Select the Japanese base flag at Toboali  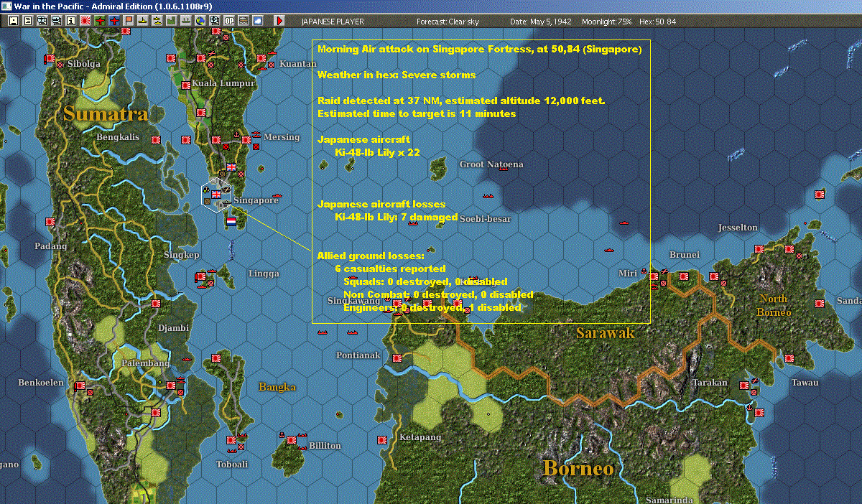(x=231, y=439)
